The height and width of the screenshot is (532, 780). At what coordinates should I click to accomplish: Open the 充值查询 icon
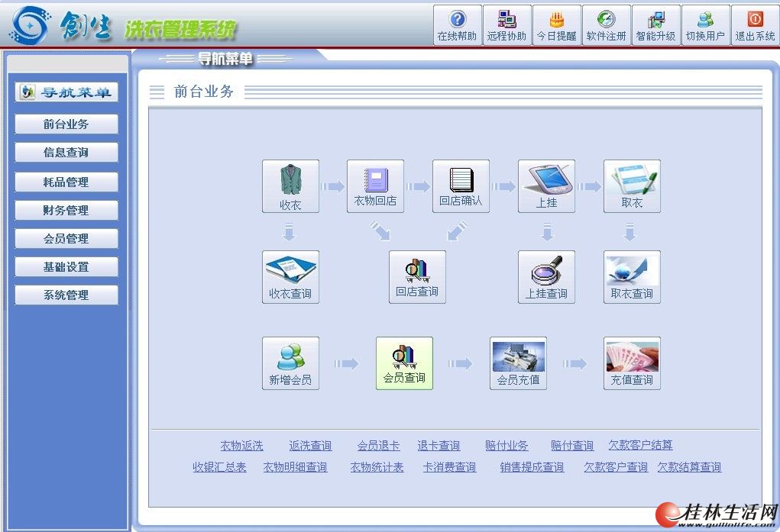632,363
